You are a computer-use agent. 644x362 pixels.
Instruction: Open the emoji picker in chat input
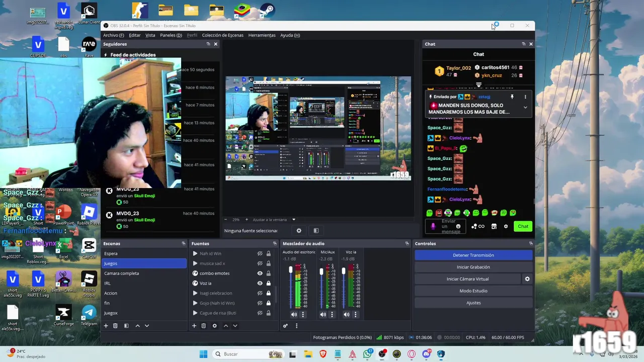[458, 226]
